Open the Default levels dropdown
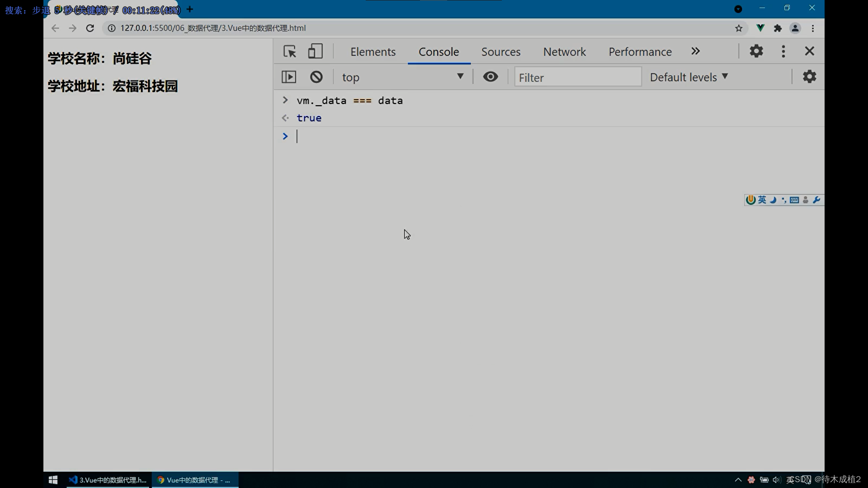 pos(689,77)
